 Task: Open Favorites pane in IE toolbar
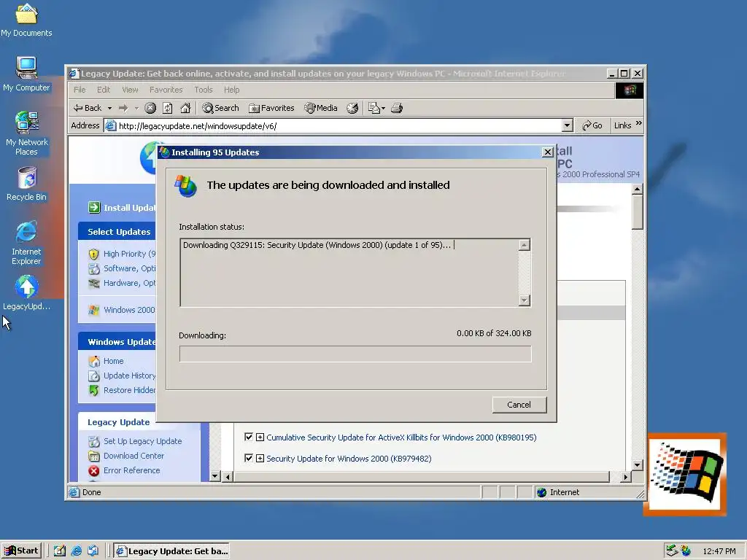click(x=271, y=108)
